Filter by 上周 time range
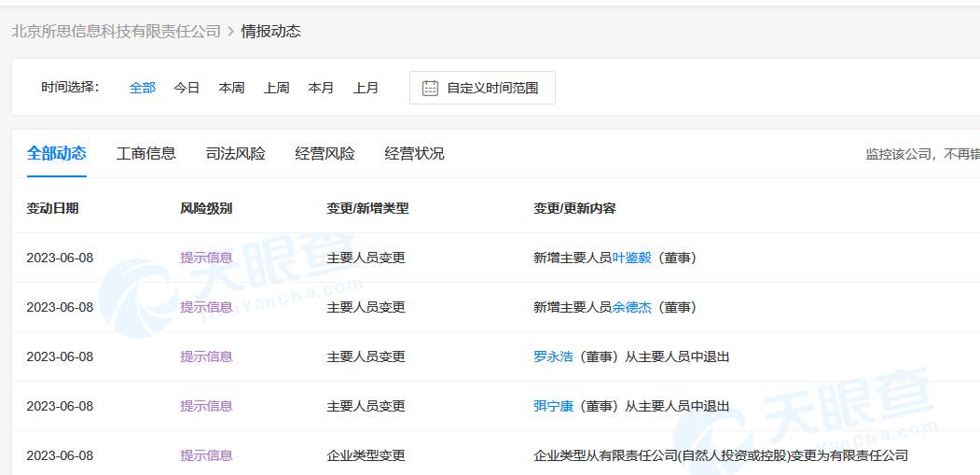The width and height of the screenshot is (980, 475). point(276,88)
